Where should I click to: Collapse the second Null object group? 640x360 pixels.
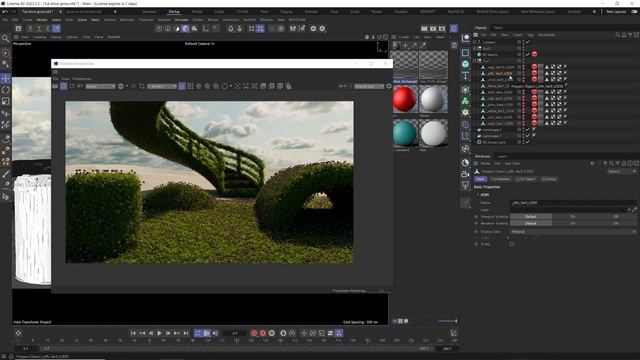pyautogui.click(x=475, y=60)
